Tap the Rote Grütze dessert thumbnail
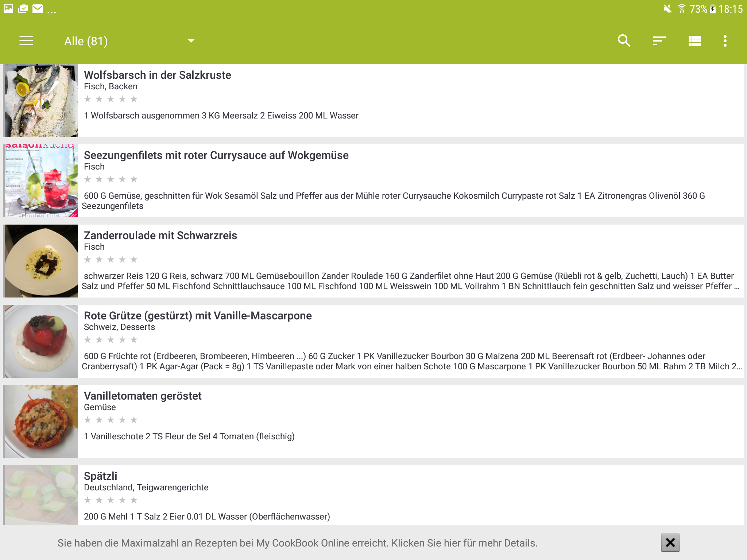The height and width of the screenshot is (560, 747). pyautogui.click(x=41, y=341)
